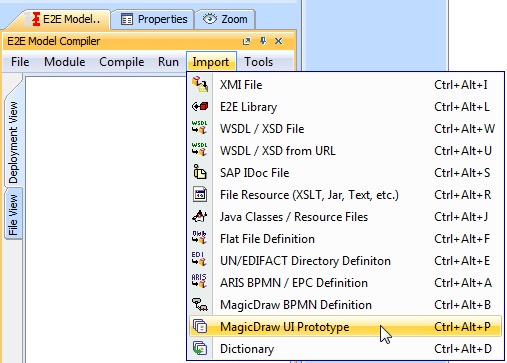Float the E2E Model Compiler panel
The image size is (507, 363).
point(247,41)
